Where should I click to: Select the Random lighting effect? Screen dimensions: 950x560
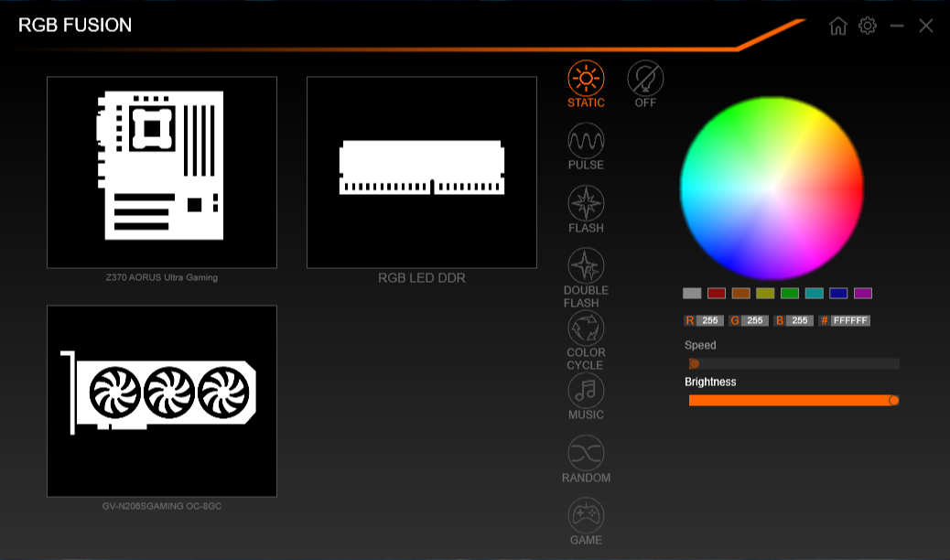[586, 453]
